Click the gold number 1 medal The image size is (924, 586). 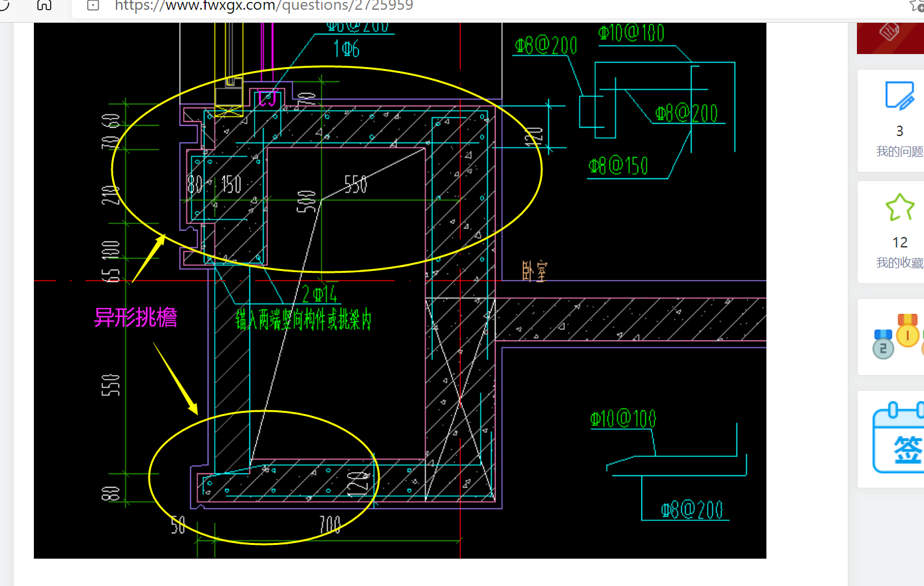(907, 330)
